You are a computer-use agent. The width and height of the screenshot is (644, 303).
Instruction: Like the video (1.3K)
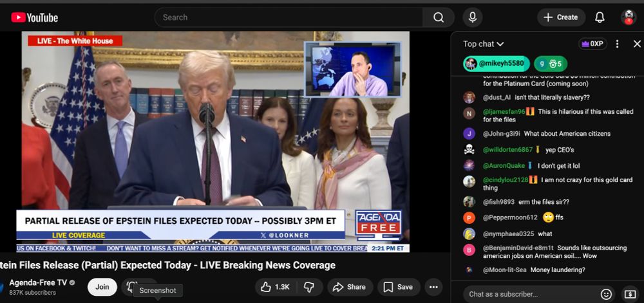pyautogui.click(x=275, y=287)
